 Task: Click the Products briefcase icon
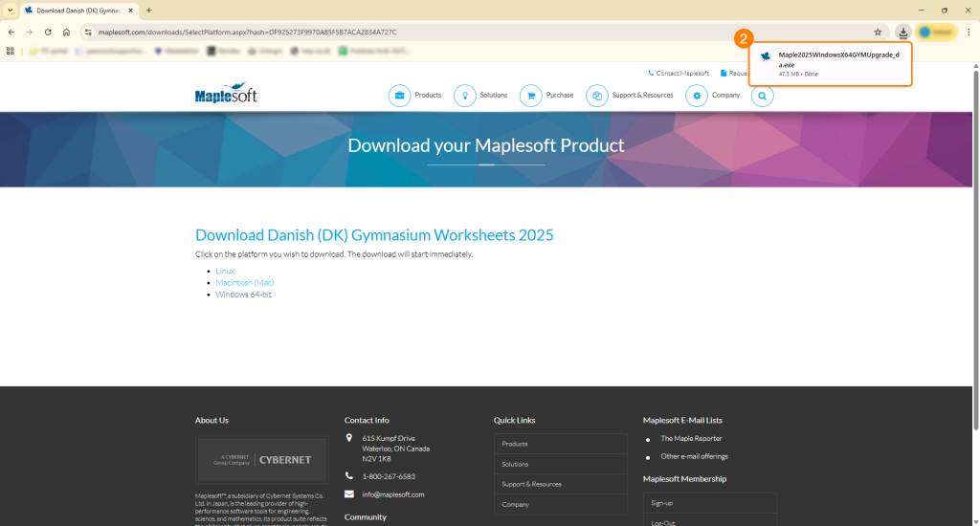399,96
